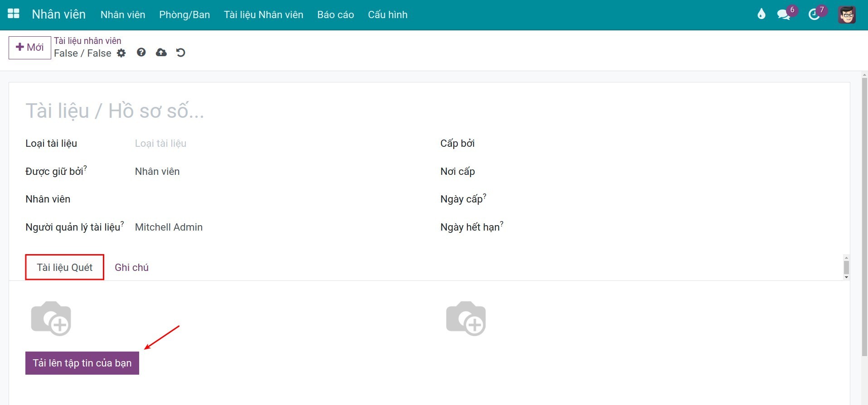Viewport: 868px width, 405px height.
Task: Click the Nhân viên app title
Action: [58, 14]
